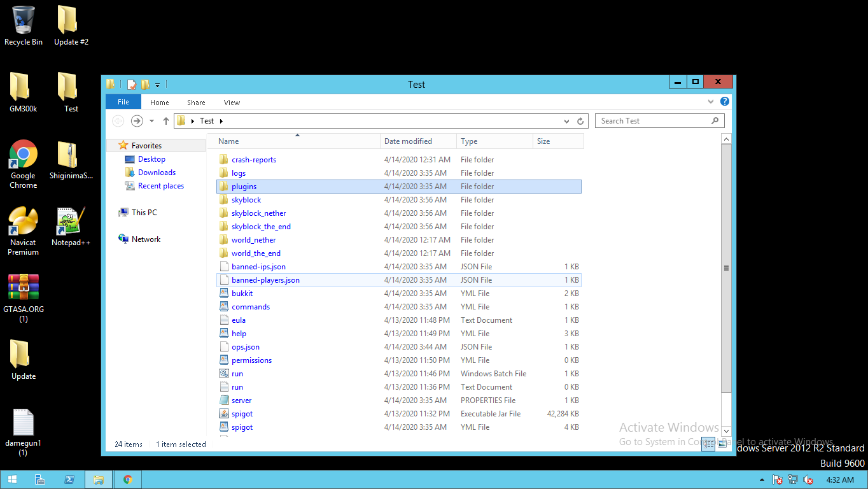Sort by Date modified column header

(408, 141)
